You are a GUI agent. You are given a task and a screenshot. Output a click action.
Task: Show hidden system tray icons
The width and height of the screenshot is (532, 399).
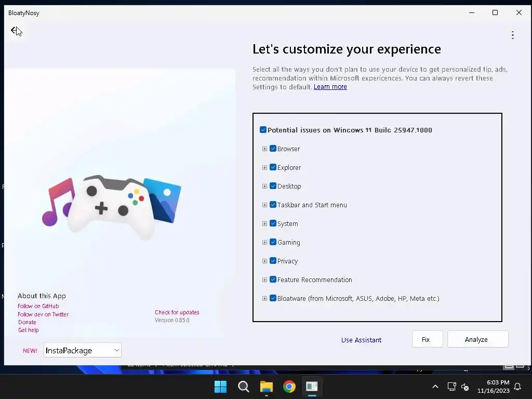point(435,387)
